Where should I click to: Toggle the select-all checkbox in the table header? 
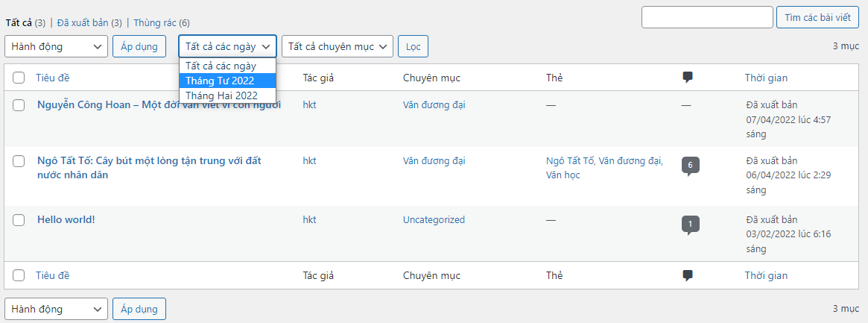19,78
